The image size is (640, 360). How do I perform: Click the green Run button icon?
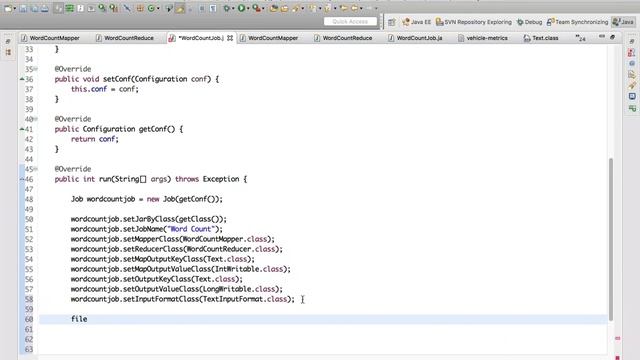click(241, 8)
